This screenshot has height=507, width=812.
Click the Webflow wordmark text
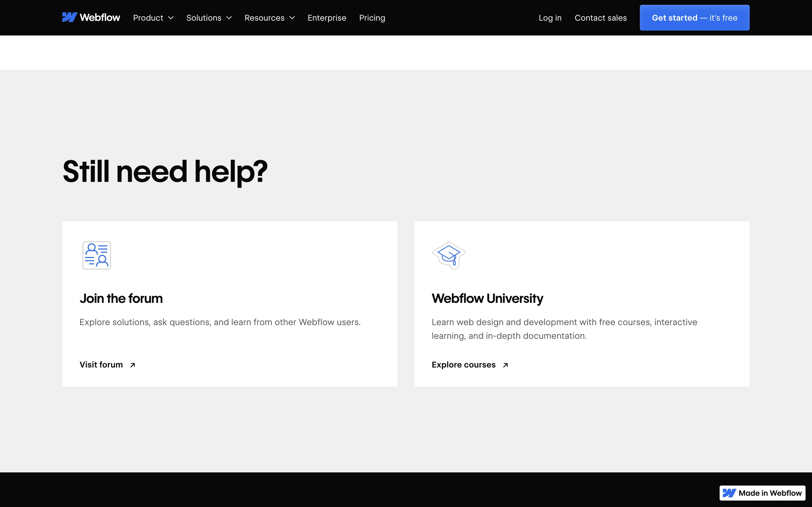coord(100,17)
